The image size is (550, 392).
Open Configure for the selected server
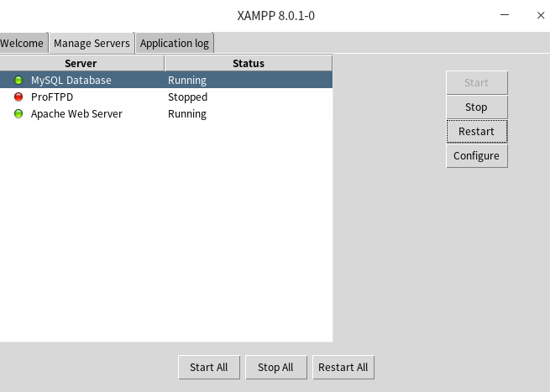477,155
